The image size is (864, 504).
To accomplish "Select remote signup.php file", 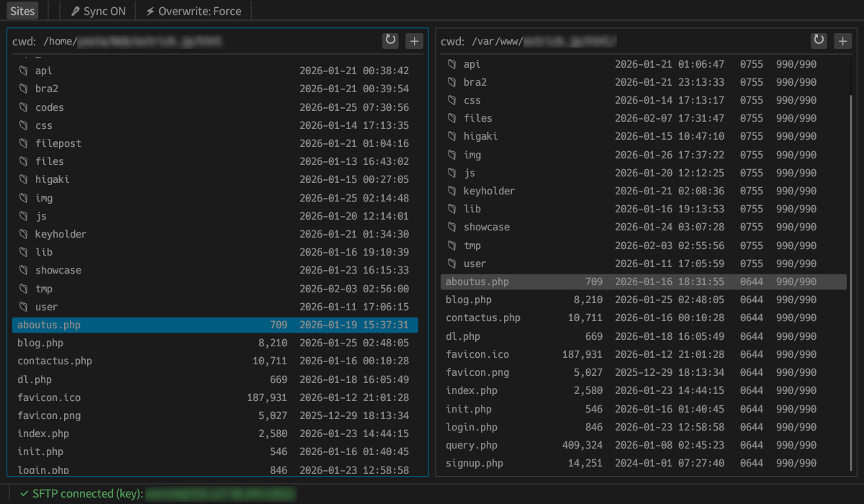I will point(474,463).
